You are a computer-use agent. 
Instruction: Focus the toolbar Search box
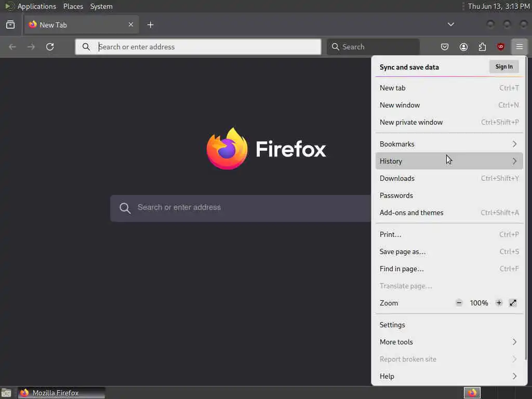(x=373, y=47)
